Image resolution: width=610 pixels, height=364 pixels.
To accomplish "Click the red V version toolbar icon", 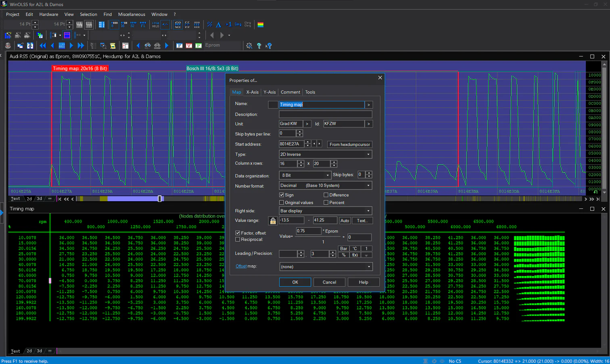I will tap(189, 46).
